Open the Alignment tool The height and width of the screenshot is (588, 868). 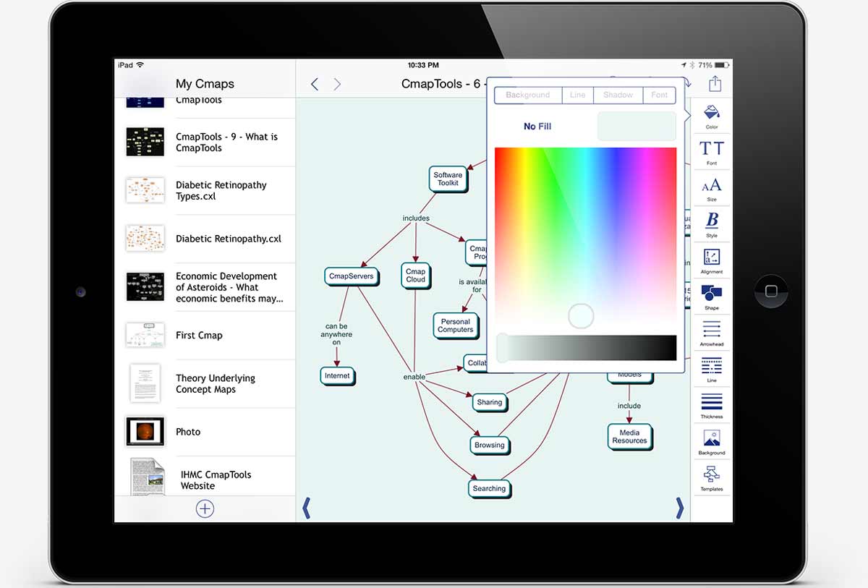tap(712, 260)
